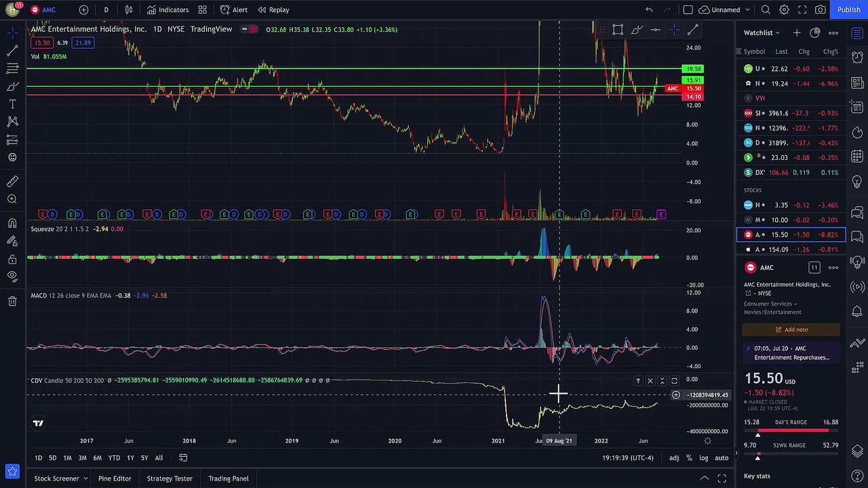The height and width of the screenshot is (488, 868).
Task: Toggle percent scale mode
Action: [689, 458]
